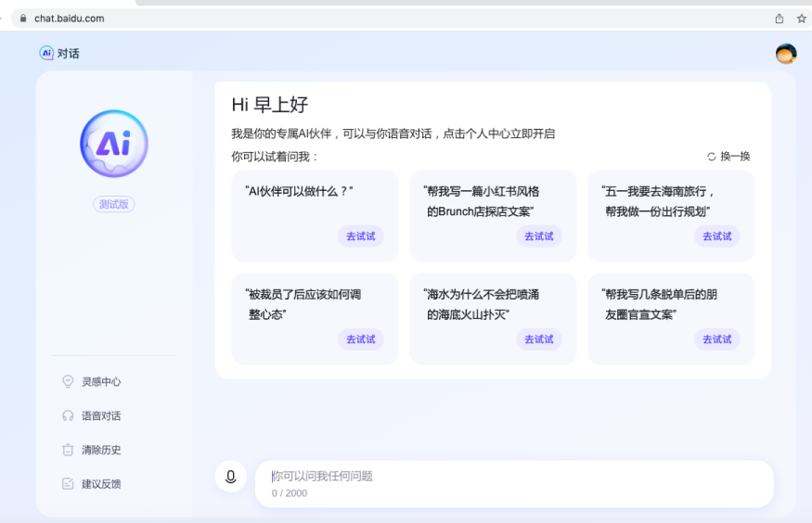
Task: Click 去试试 for 被裁员了后调整心态
Action: (360, 339)
